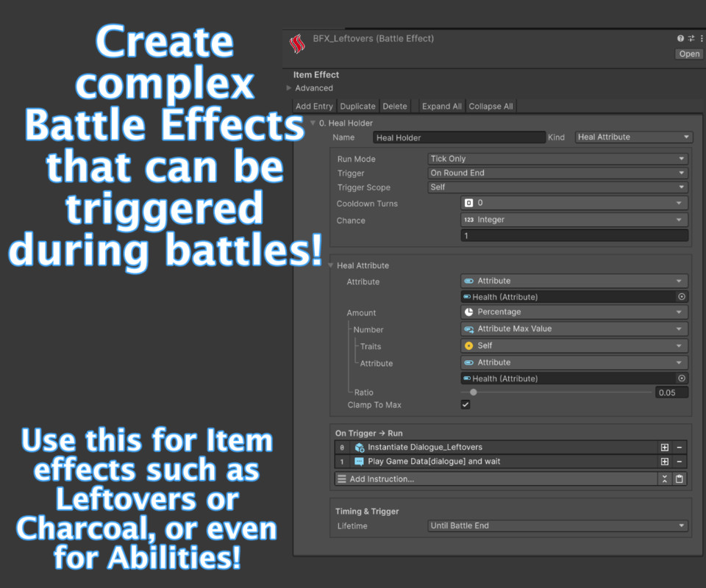Image resolution: width=706 pixels, height=588 pixels.
Task: Click the Add Instruction... button
Action: (x=496, y=478)
